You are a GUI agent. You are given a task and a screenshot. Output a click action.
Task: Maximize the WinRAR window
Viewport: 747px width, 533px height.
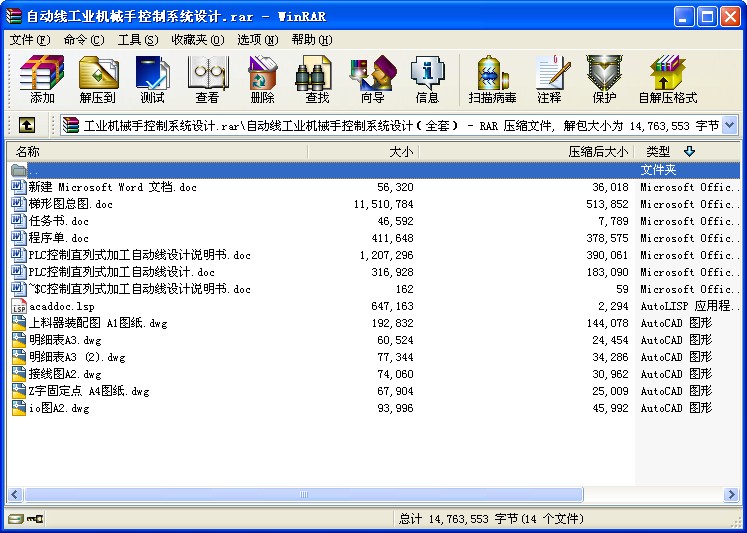(707, 16)
